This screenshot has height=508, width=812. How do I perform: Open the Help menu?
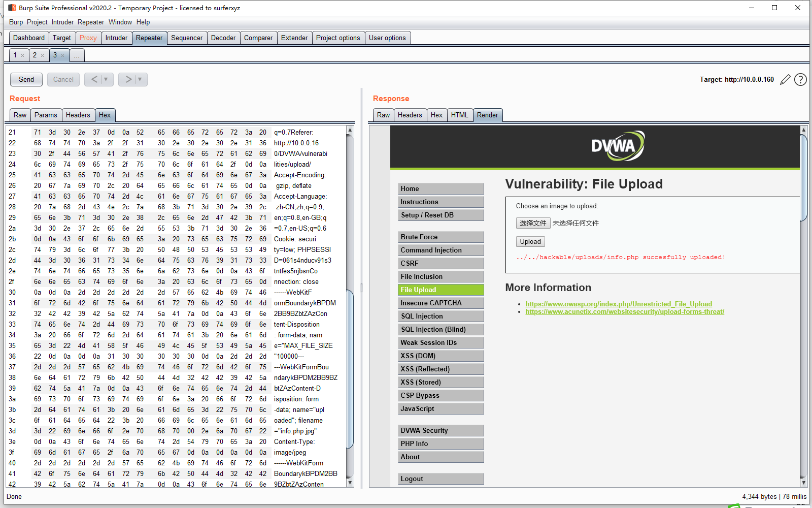[x=143, y=22]
